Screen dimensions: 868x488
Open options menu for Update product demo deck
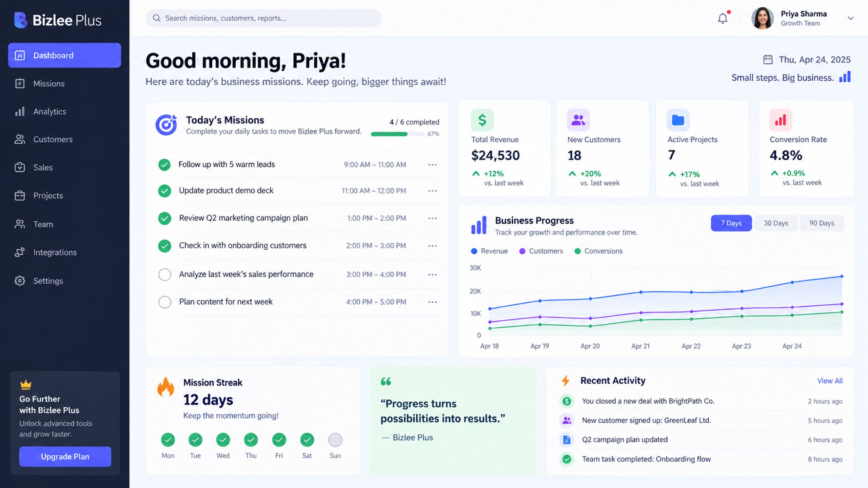tap(432, 191)
